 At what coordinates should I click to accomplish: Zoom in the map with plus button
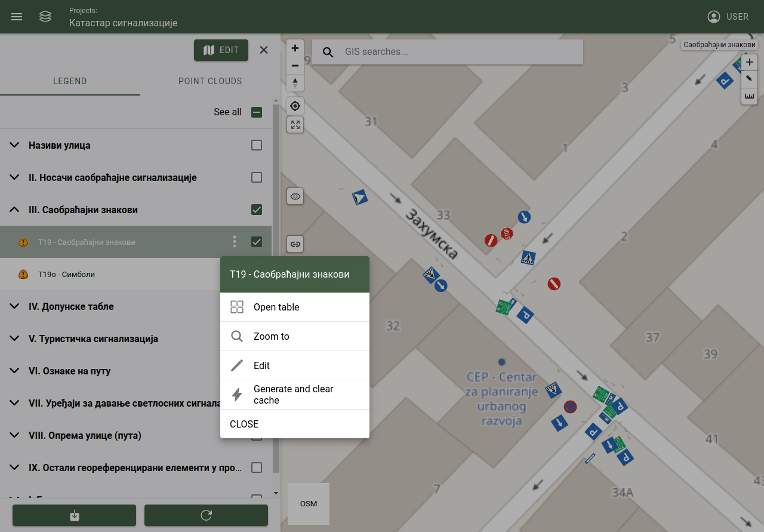295,48
